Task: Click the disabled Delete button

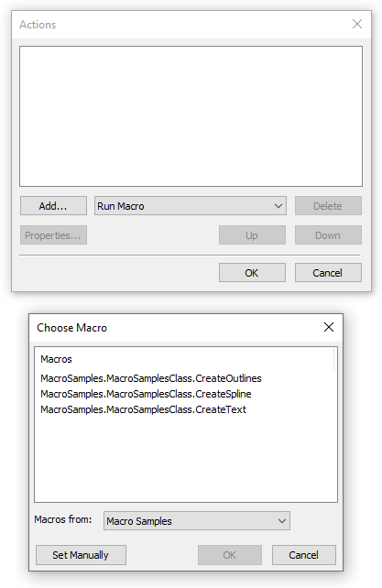Action: [328, 205]
